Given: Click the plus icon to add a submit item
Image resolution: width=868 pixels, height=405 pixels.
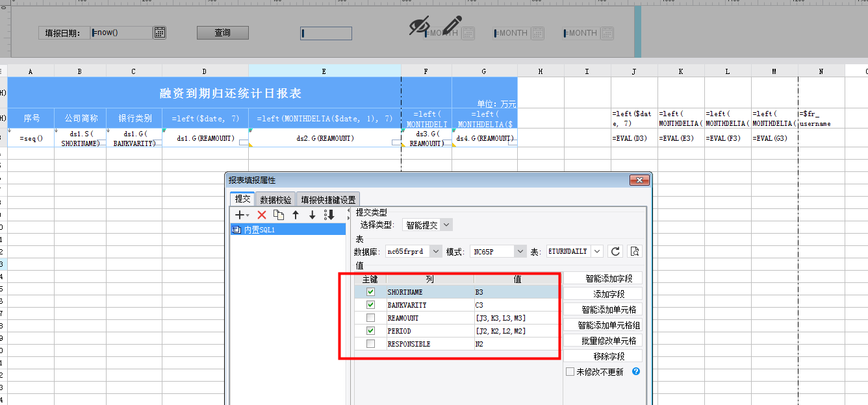Looking at the screenshot, I should pyautogui.click(x=240, y=215).
